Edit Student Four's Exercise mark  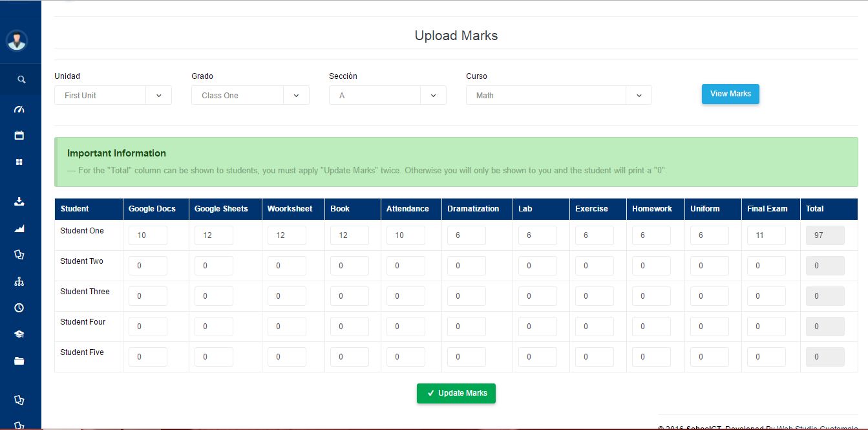click(595, 327)
